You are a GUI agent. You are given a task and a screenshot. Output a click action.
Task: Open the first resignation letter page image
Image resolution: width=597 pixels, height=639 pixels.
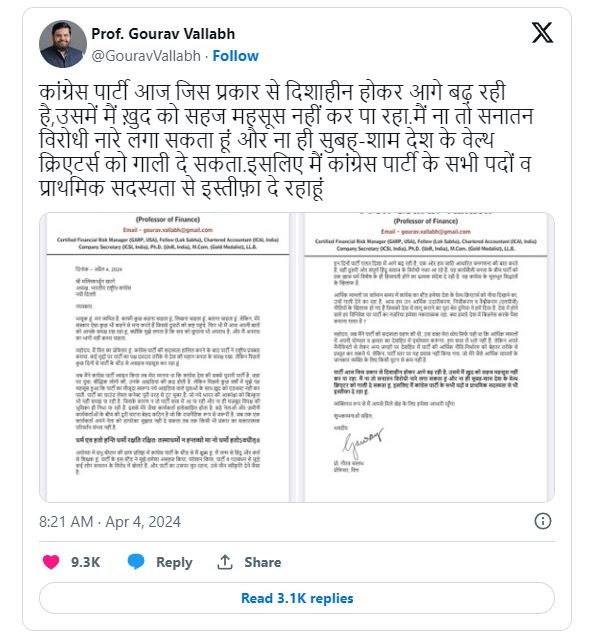coord(167,357)
